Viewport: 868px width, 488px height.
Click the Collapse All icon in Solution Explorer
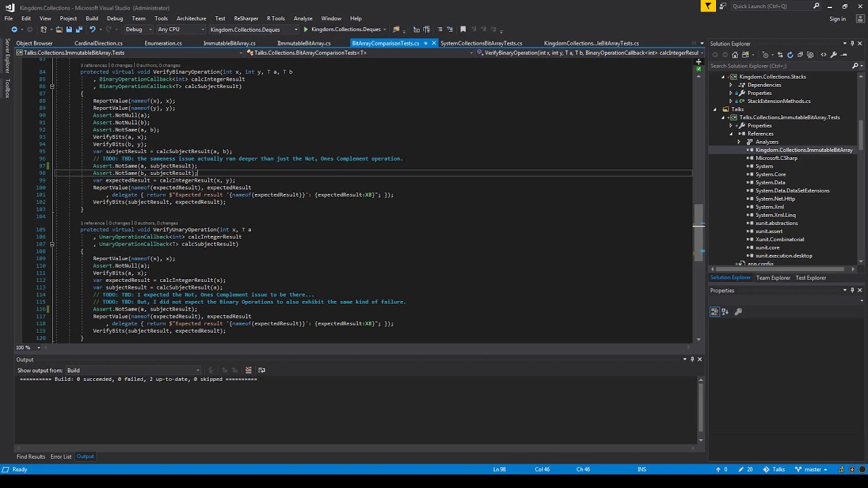pyautogui.click(x=800, y=55)
